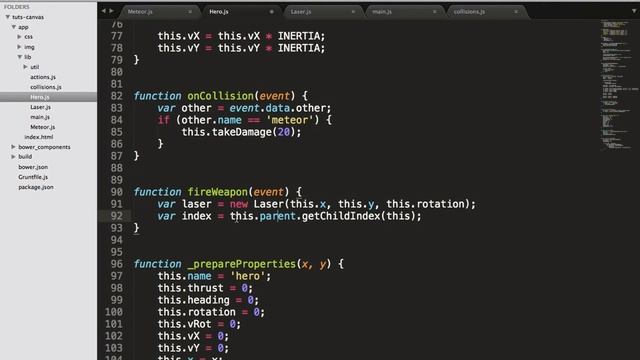The width and height of the screenshot is (640, 360).
Task: Open bower.json in the sidebar
Action: click(x=33, y=167)
